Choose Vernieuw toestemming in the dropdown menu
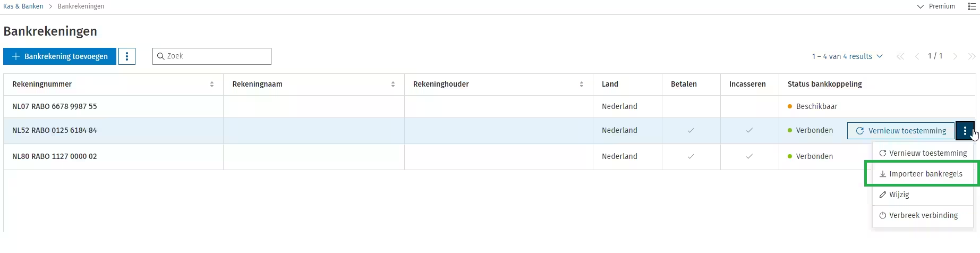Image resolution: width=980 pixels, height=253 pixels. 927,153
